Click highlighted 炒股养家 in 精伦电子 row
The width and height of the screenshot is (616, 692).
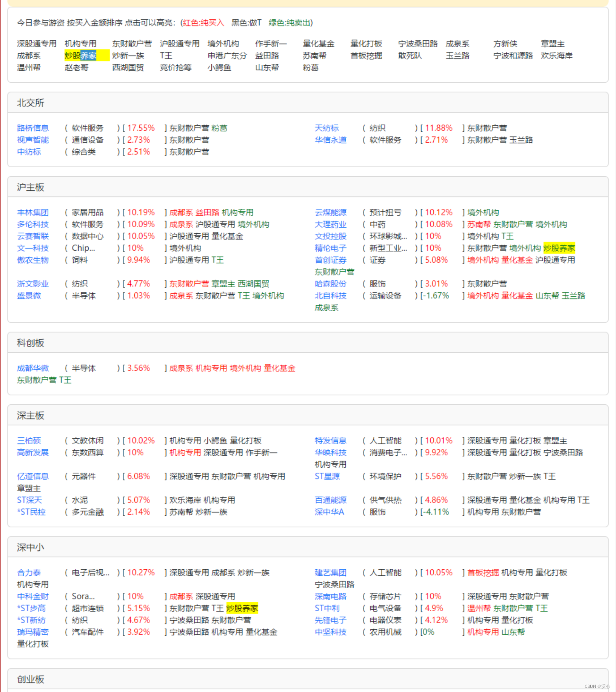[x=559, y=248]
